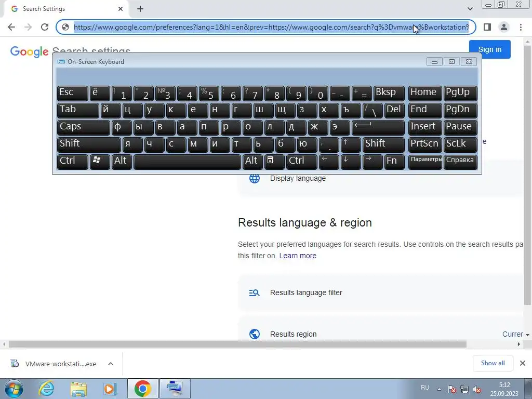Show hidden tray icons arrow
The width and height of the screenshot is (532, 399).
pyautogui.click(x=439, y=389)
